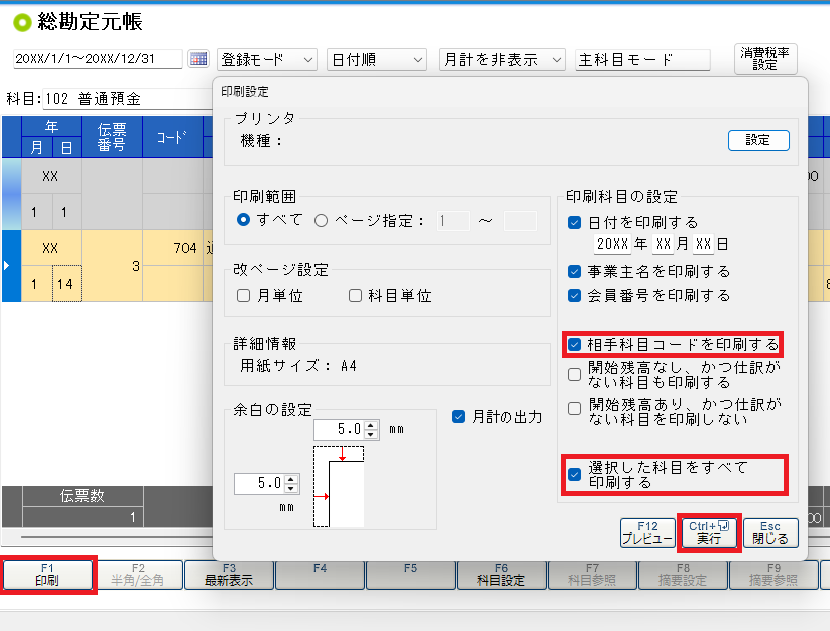Image resolution: width=830 pixels, height=631 pixels.
Task: Expand the 月計を非表示 dropdown
Action: pyautogui.click(x=503, y=60)
